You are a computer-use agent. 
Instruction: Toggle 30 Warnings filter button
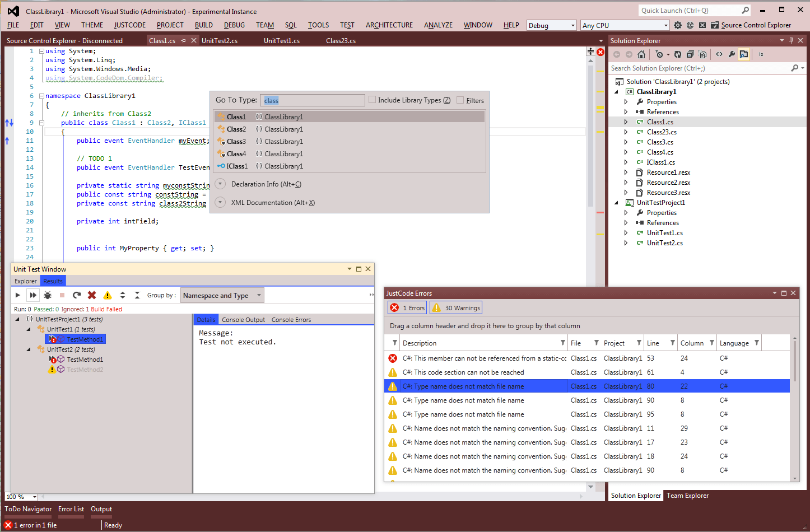tap(456, 308)
